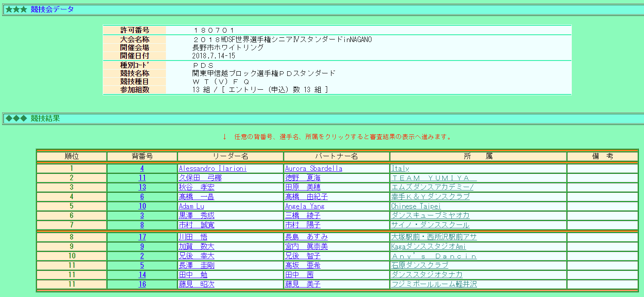
Task: Open KagaダンススタジオAmi link
Action: tap(428, 246)
